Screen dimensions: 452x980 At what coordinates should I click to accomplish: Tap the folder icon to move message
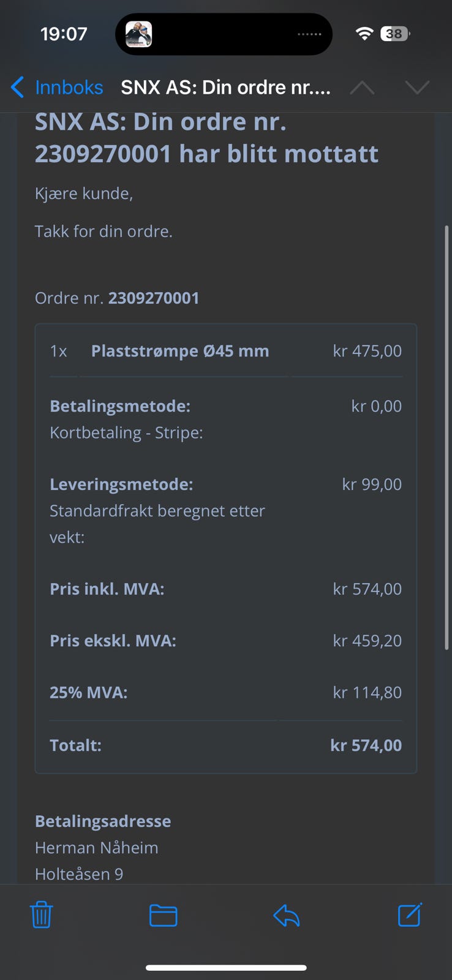[x=163, y=915]
